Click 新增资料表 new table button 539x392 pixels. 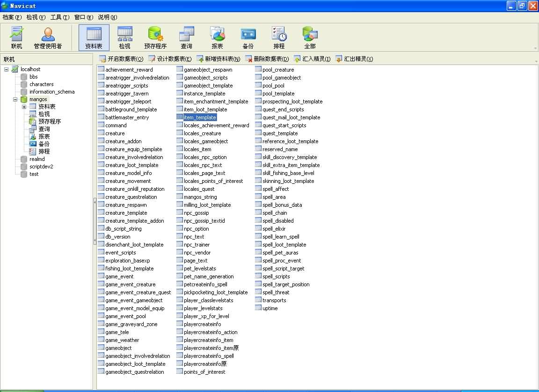[219, 59]
